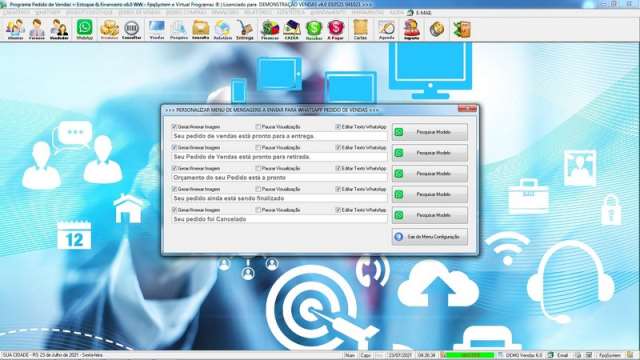Click Pesquisar Modelo for 'pronto para a entrega' message
640x360 pixels.
(430, 132)
